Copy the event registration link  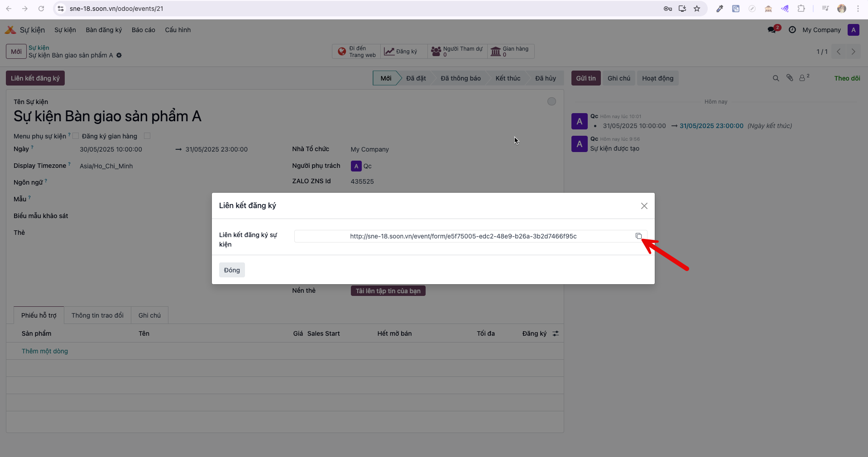pyautogui.click(x=638, y=236)
